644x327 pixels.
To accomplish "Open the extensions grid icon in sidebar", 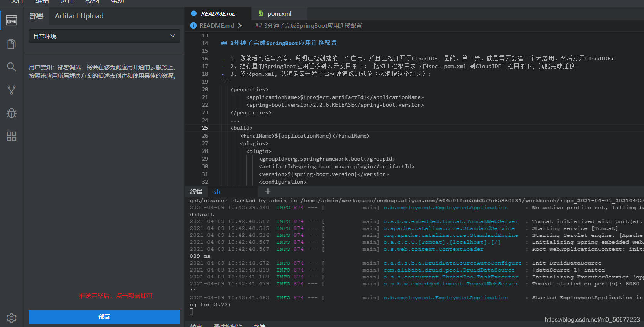I will [12, 136].
